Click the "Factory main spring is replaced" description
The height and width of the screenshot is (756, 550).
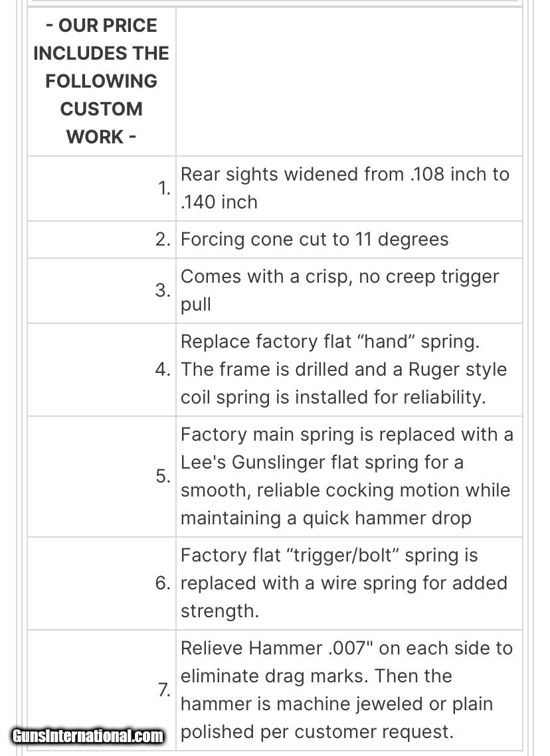click(347, 476)
